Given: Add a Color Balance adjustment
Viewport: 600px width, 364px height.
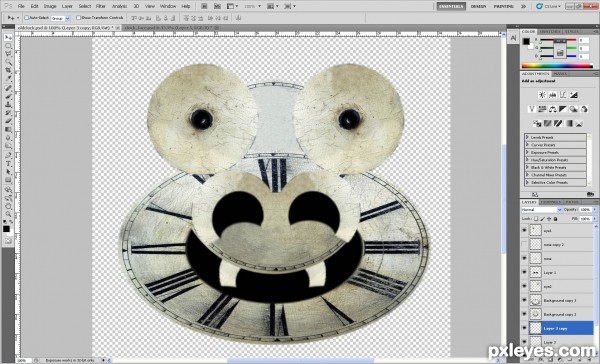Looking at the screenshot, I should (x=553, y=109).
